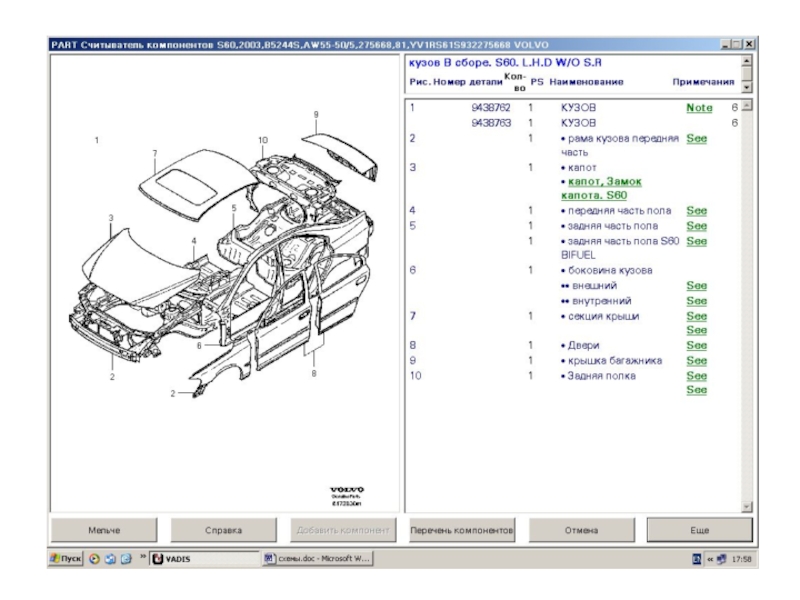
Task: Click callout number 3 on the hood
Action: [111, 218]
